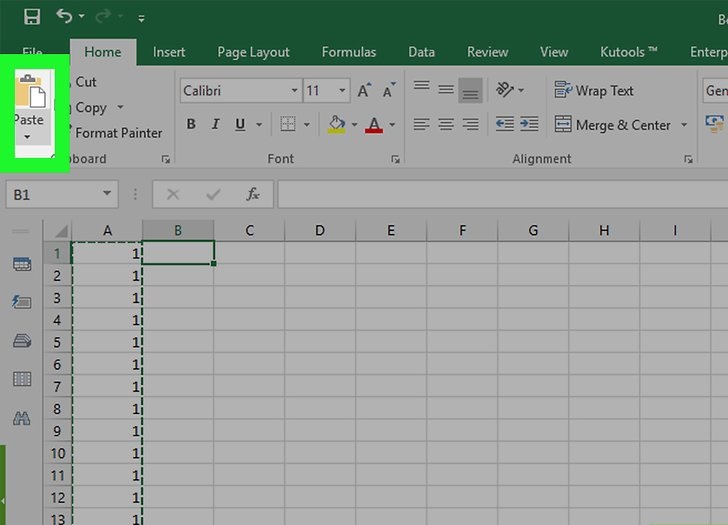Viewport: 728px width, 525px height.
Task: Select Center alignment icon
Action: (446, 124)
